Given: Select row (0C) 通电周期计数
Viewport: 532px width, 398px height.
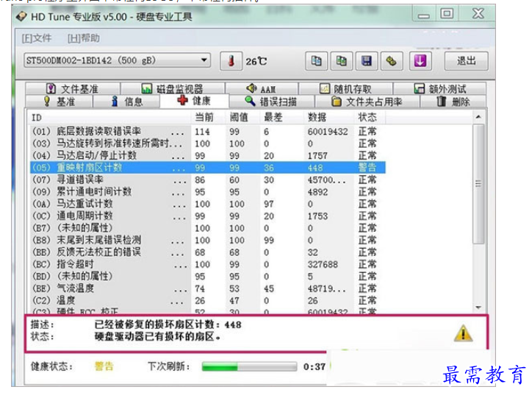Looking at the screenshot, I should click(x=208, y=216).
